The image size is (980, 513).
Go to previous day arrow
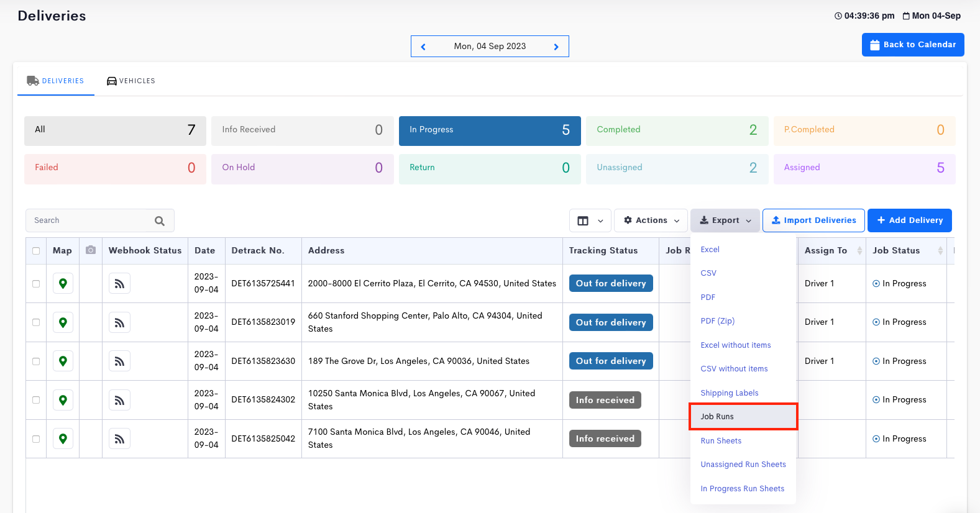(423, 47)
